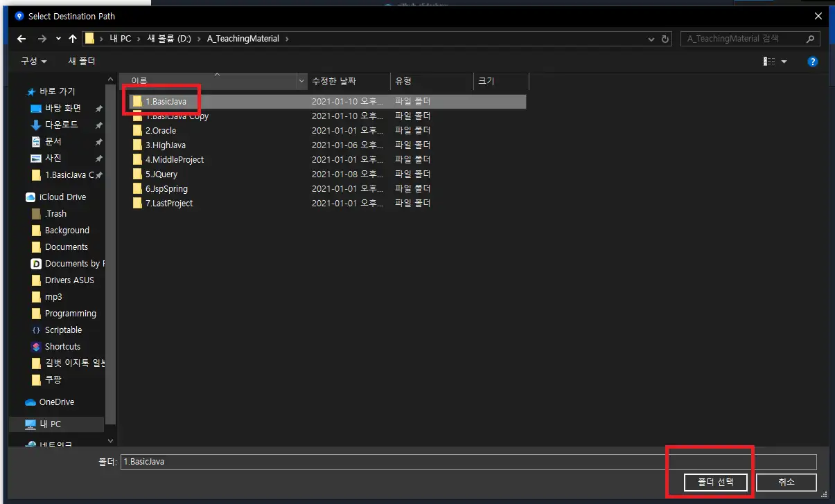Select the 3.HighJava folder
This screenshot has width=835, height=504.
[x=326, y=145]
